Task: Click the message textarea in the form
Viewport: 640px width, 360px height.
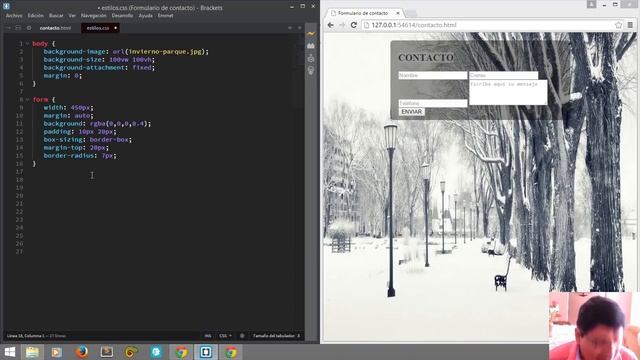Action: 508,92
